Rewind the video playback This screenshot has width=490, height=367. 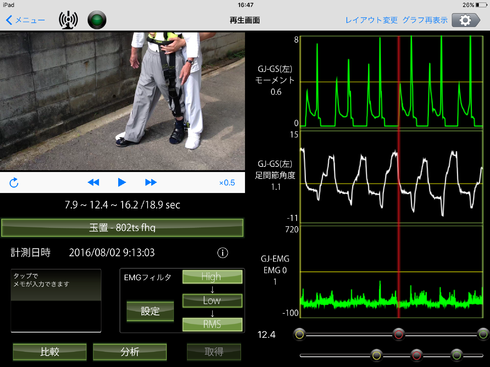[93, 182]
